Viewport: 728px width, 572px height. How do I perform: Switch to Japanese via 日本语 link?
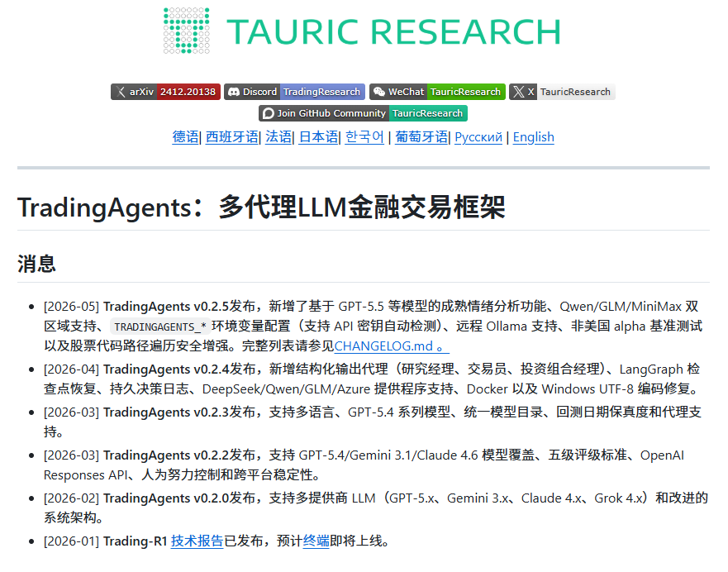point(318,137)
